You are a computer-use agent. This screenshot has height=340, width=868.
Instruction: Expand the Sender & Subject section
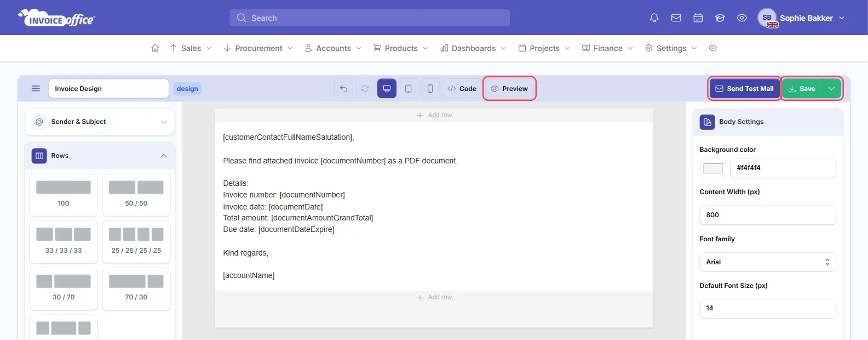coord(100,122)
